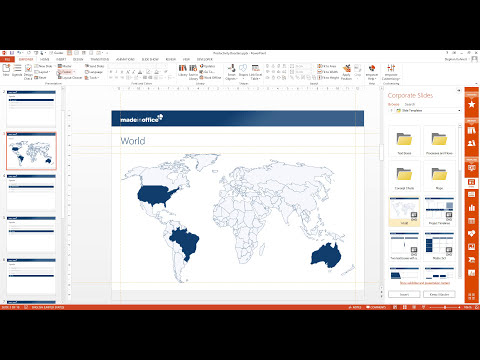This screenshot has height=360, width=480.
Task: Click the orange link below the template thumbnails
Action: click(425, 283)
